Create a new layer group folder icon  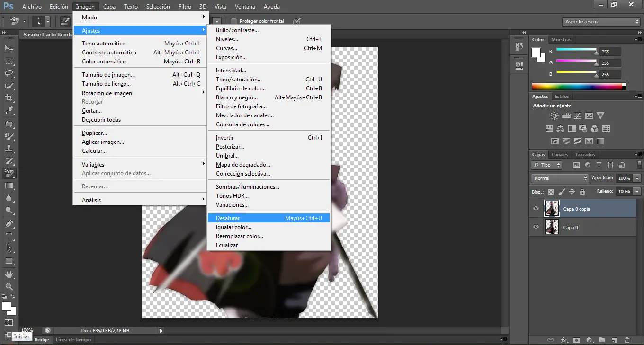point(602,340)
